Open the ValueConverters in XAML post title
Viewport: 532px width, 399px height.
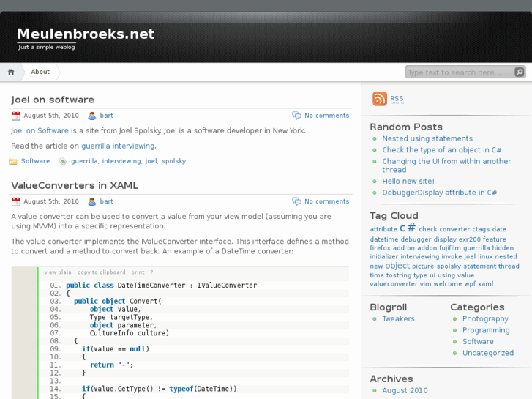[75, 185]
